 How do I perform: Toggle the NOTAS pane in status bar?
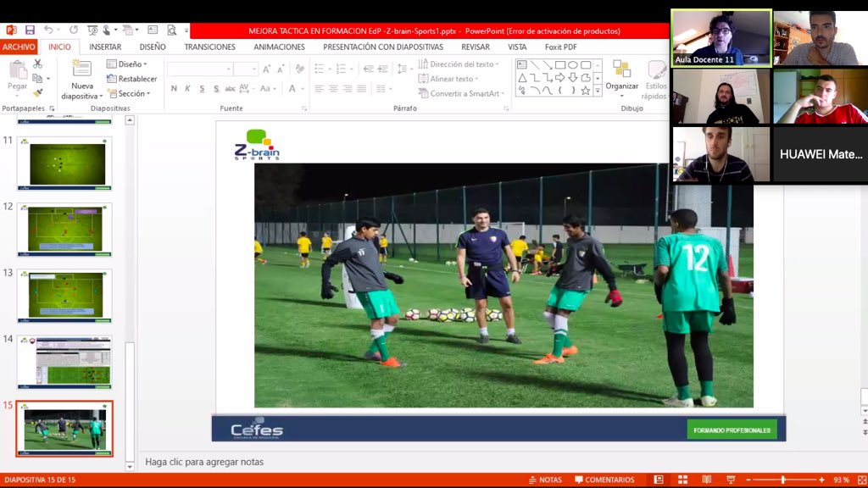[545, 480]
